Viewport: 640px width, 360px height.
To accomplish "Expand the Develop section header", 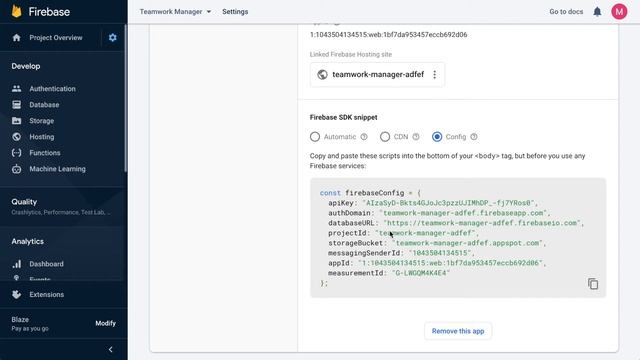I will pyautogui.click(x=26, y=66).
